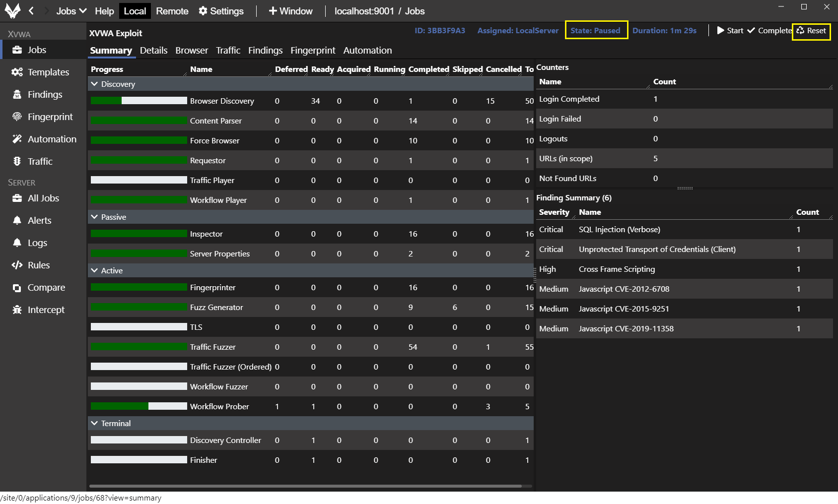Select the Automation wand icon

pyautogui.click(x=17, y=139)
